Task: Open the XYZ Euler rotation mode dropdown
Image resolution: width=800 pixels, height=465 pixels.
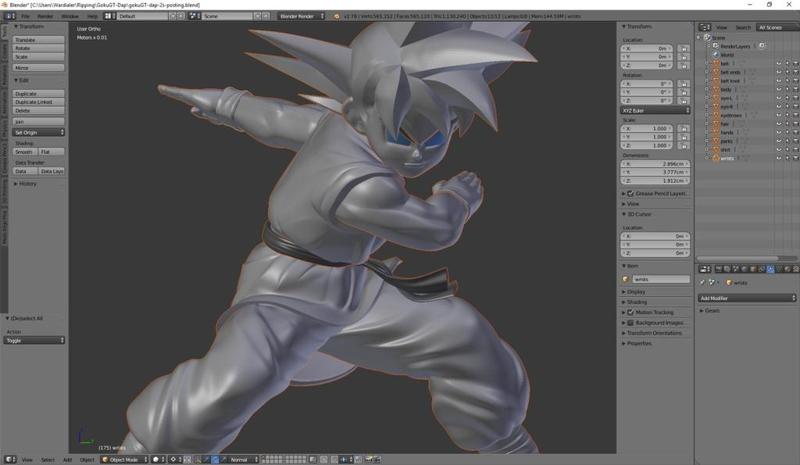Action: coord(655,110)
